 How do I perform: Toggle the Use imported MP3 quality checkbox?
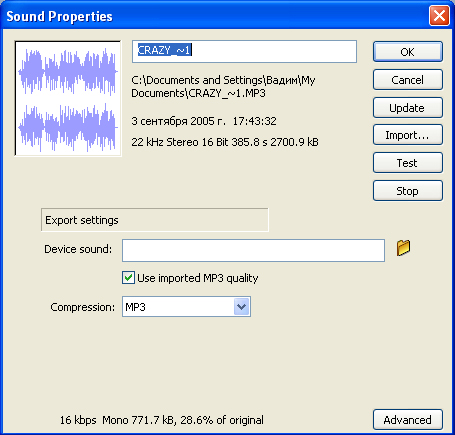pos(128,278)
